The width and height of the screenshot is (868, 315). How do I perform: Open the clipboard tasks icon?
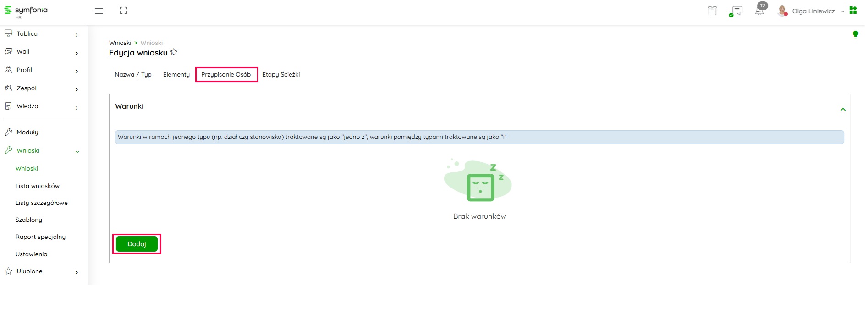[712, 11]
